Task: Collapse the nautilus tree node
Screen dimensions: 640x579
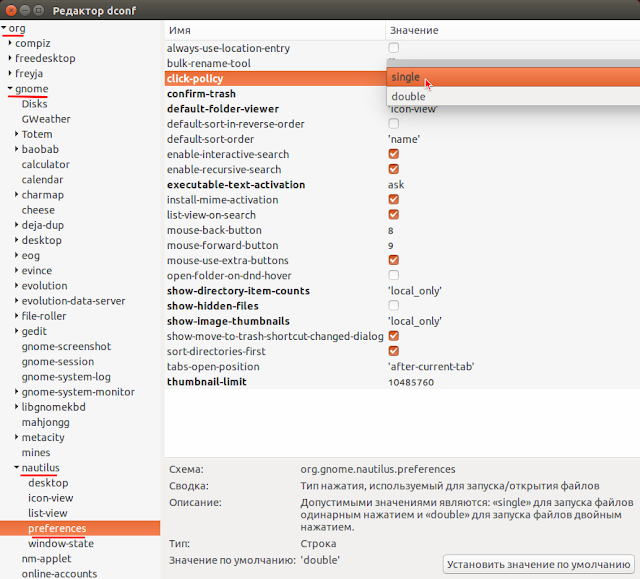Action: click(x=17, y=467)
